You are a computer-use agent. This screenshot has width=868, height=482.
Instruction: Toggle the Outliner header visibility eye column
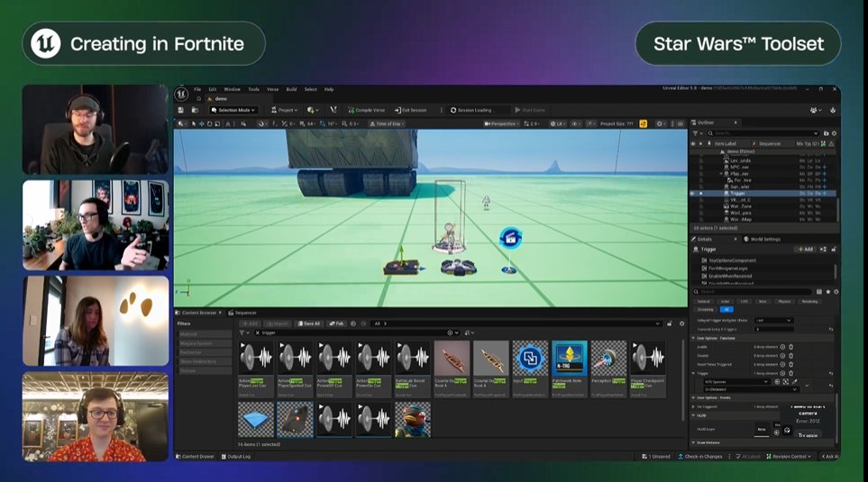pos(692,143)
